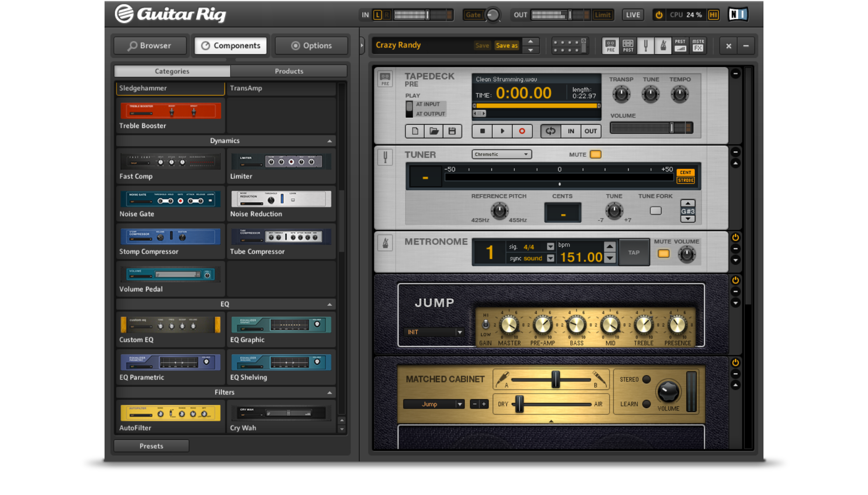Toggle the Tapedeck loop button
Viewport: 868px width, 495px height.
551,131
